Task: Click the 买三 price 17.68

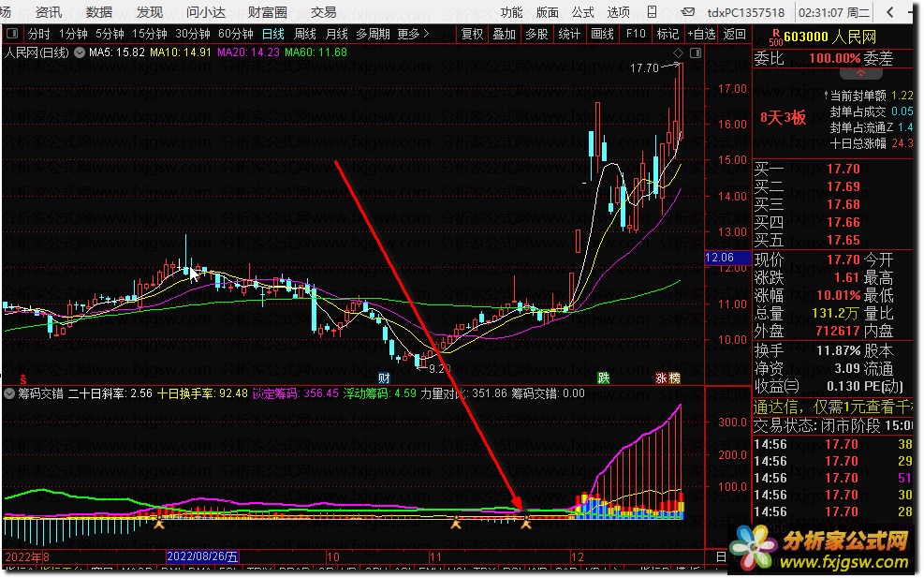Action: click(843, 204)
